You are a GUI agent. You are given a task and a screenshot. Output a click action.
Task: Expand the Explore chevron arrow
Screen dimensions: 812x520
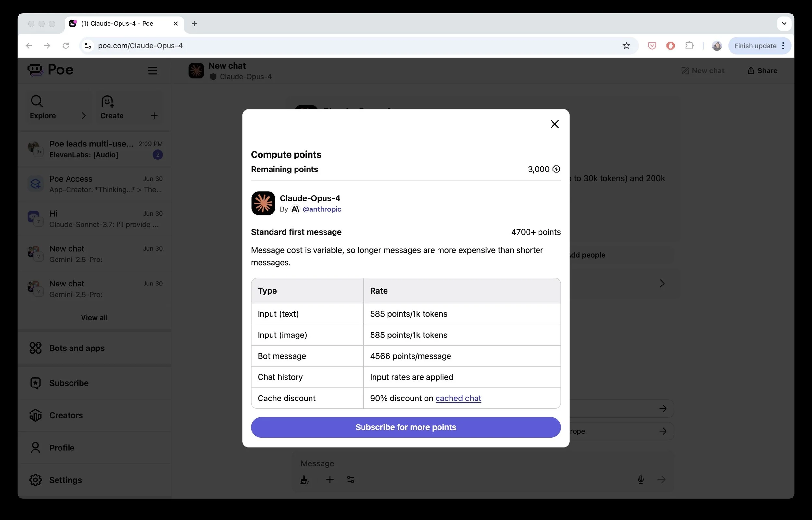pyautogui.click(x=83, y=116)
